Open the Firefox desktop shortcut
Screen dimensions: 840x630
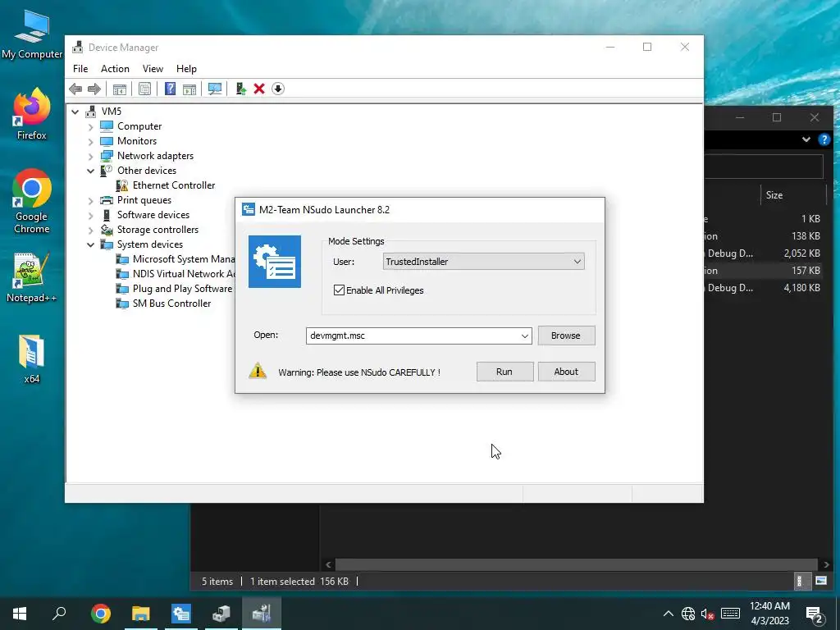tap(32, 113)
